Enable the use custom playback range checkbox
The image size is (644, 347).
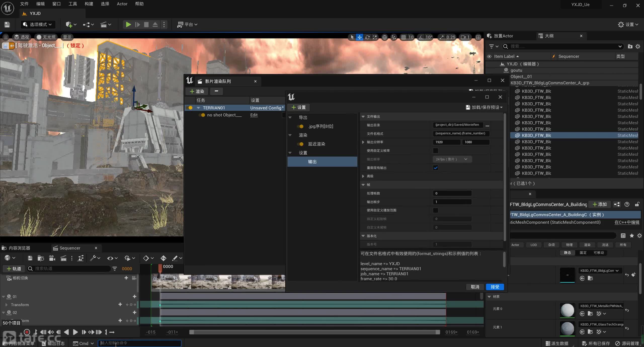435,210
